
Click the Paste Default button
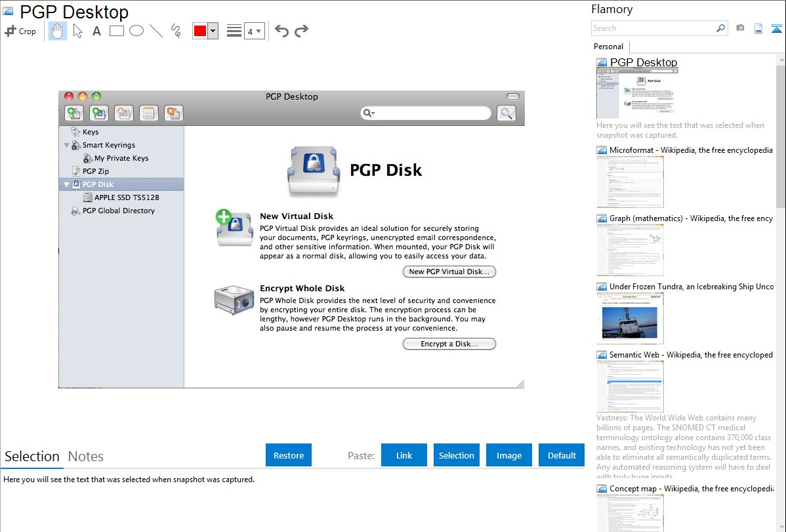[x=562, y=455]
